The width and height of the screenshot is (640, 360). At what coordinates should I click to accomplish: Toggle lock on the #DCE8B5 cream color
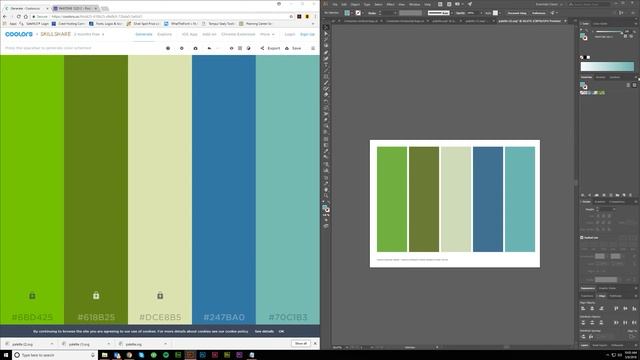coord(160,296)
